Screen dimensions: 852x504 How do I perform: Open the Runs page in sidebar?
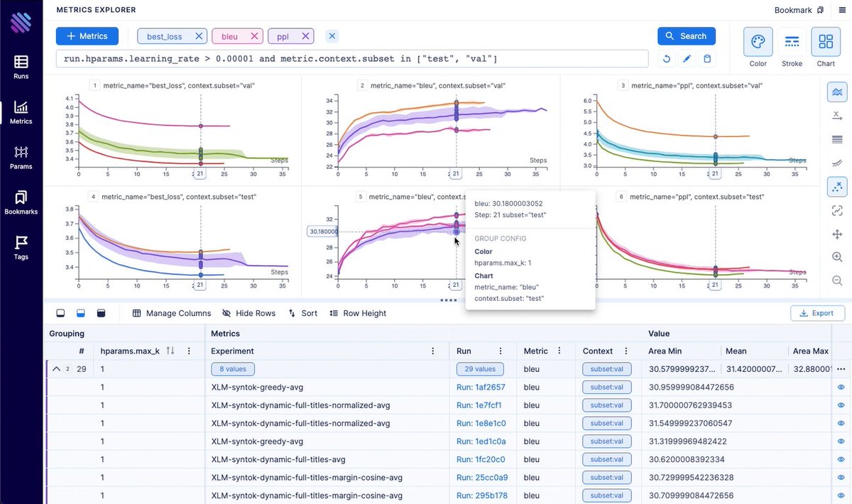21,67
